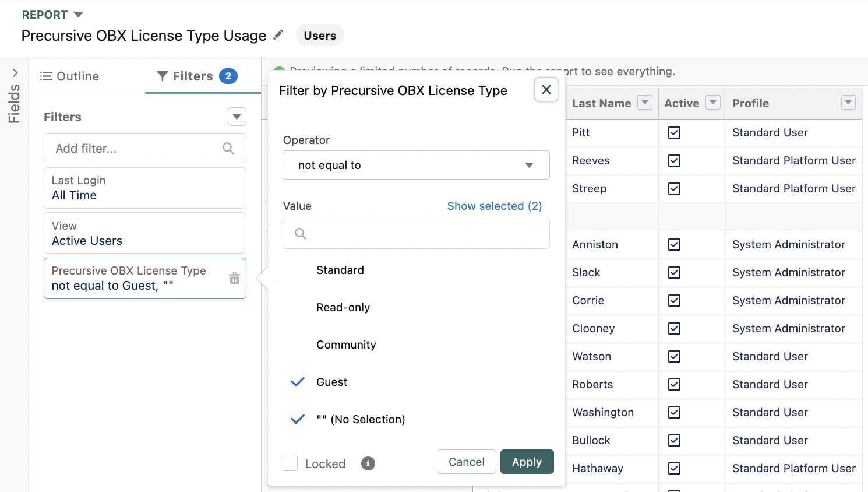Open the View Active Users filter
The image size is (868, 492).
point(145,233)
